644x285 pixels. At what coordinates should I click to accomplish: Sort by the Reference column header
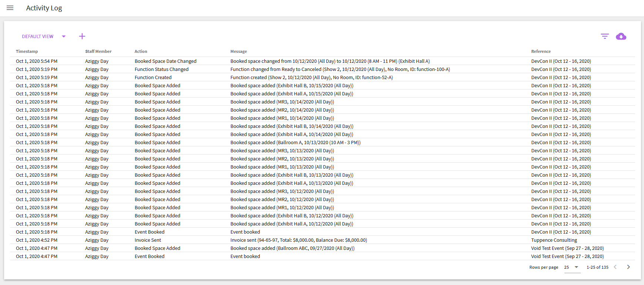(541, 51)
